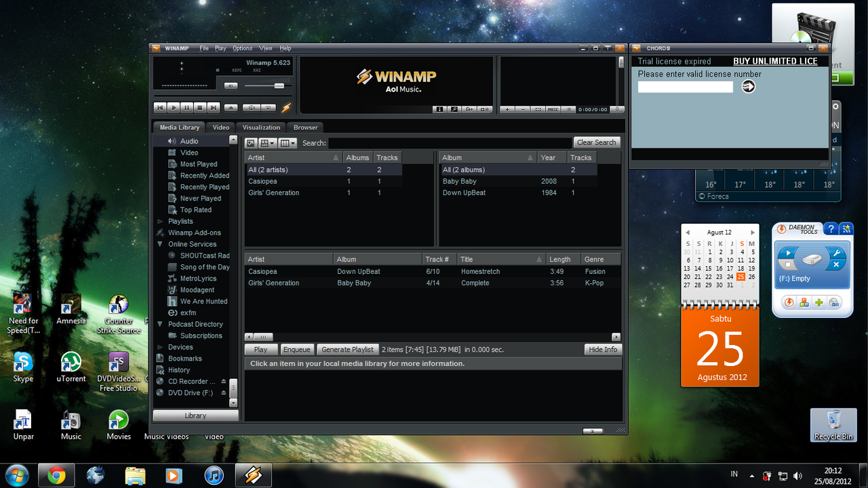Screen dimensions: 868x488
Task: Go to next month in calendar gadget
Action: 752,232
